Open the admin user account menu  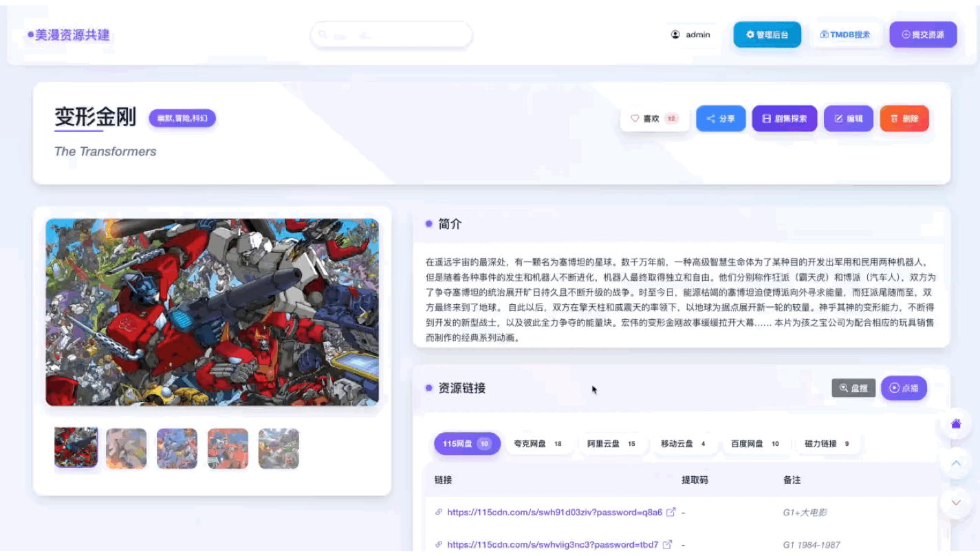pyautogui.click(x=690, y=34)
